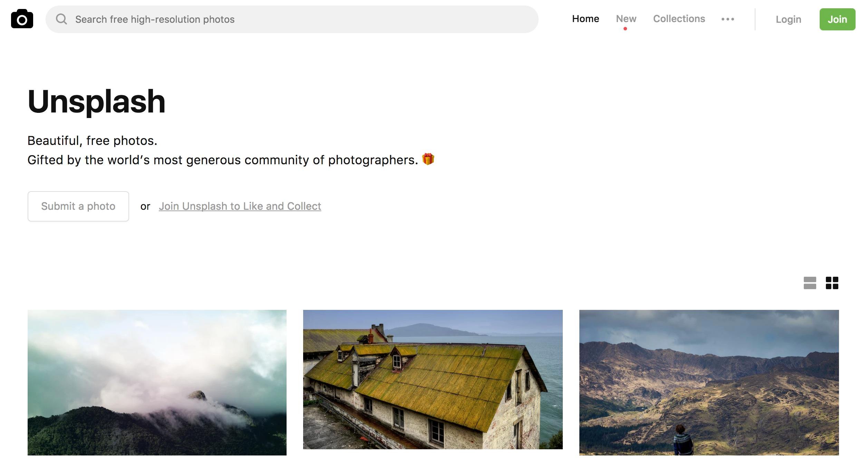Click the Submit a photo button
The image size is (868, 461).
[78, 206]
